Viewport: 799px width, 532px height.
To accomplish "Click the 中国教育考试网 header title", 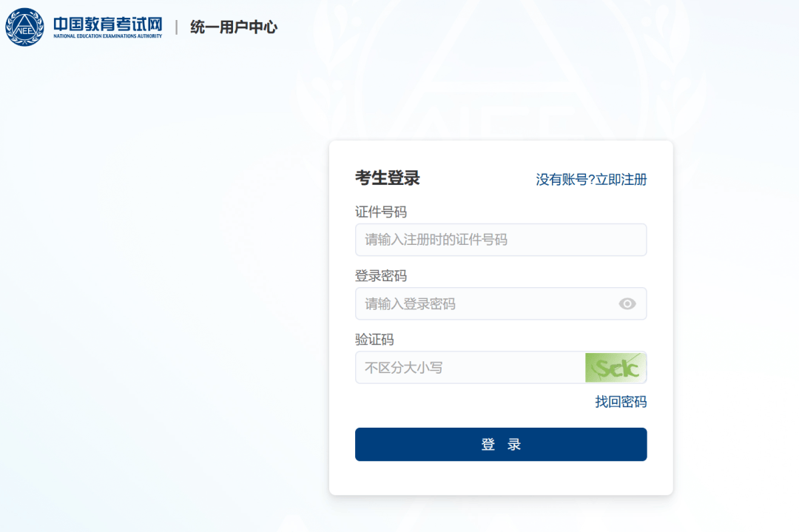I will click(x=107, y=24).
